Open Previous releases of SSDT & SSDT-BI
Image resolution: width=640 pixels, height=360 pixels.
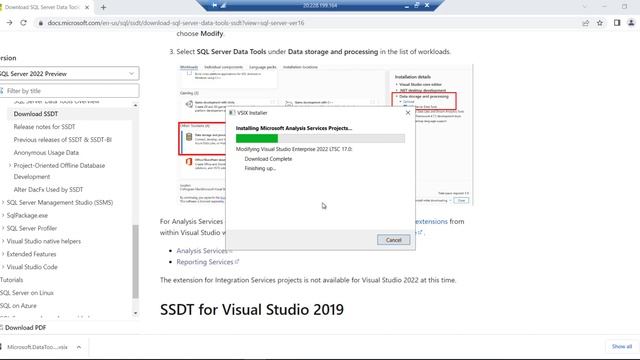(x=62, y=140)
